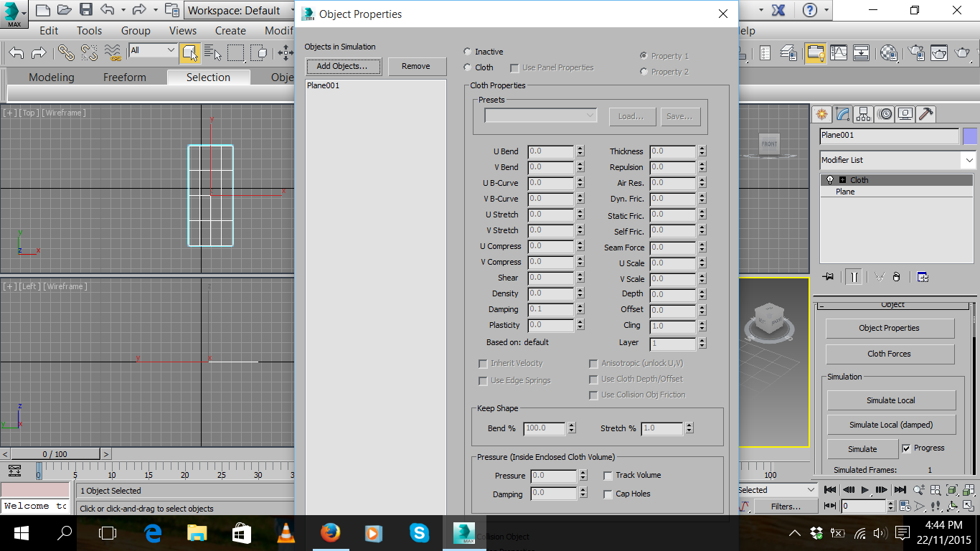Open the Modifier List dropdown
Screen dimensions: 980x551
pyautogui.click(x=898, y=160)
